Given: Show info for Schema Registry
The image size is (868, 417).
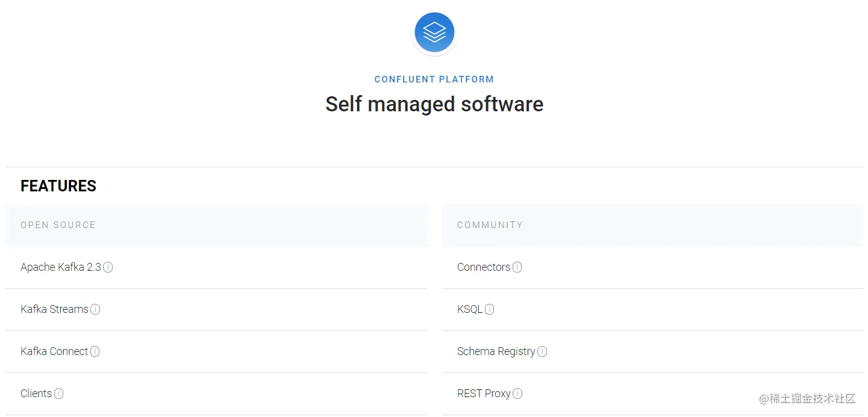Looking at the screenshot, I should tap(542, 351).
